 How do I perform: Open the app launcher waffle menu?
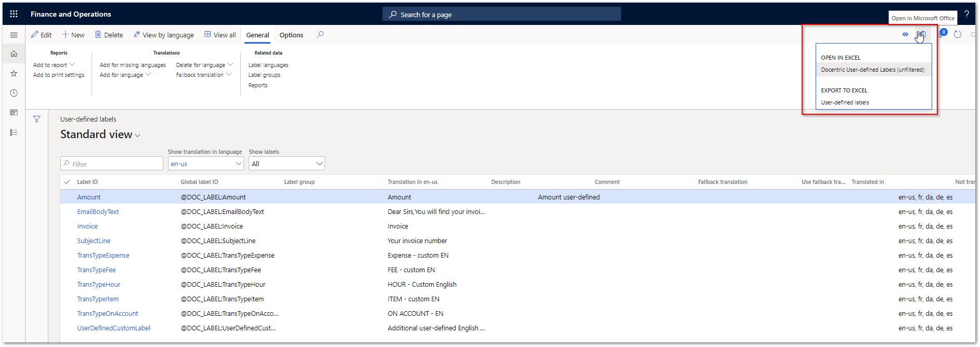pos(14,14)
